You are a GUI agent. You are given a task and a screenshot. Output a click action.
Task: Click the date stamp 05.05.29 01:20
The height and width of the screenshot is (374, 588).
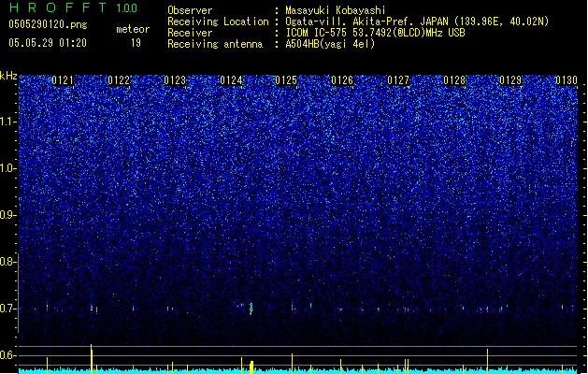point(48,43)
